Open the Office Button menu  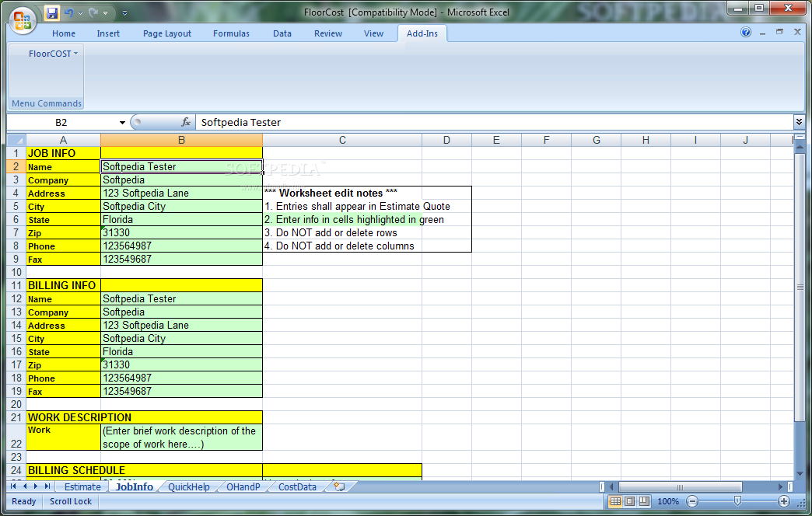click(23, 21)
